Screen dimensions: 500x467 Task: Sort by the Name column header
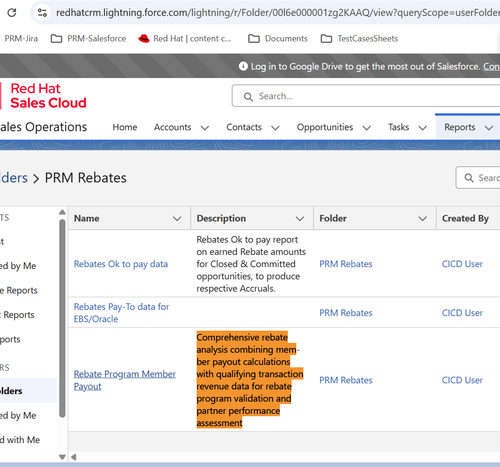(x=87, y=218)
